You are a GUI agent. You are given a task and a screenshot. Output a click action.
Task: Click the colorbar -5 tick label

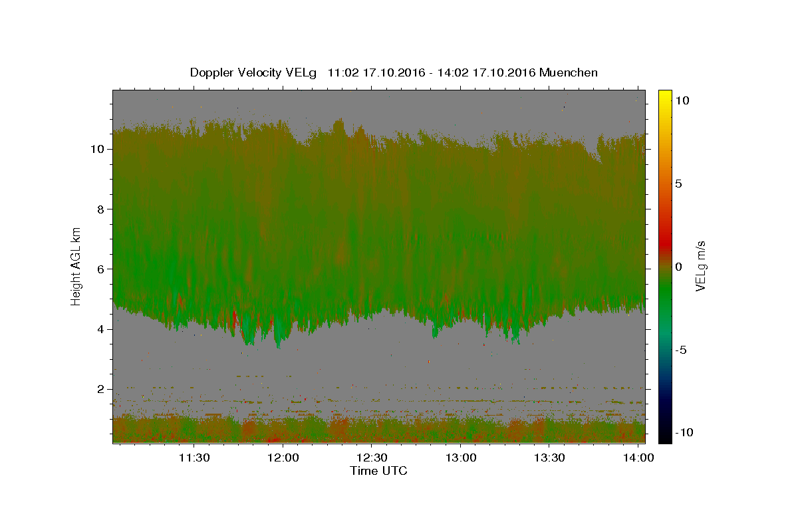pyautogui.click(x=681, y=350)
